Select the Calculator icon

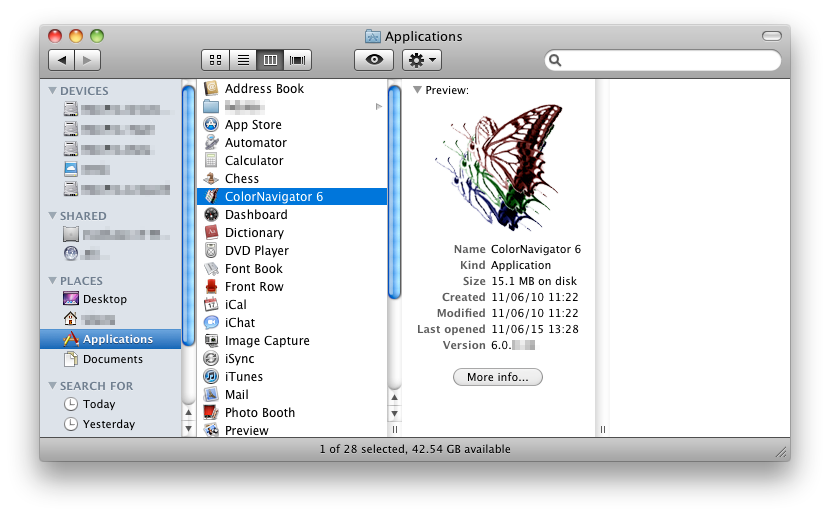point(211,160)
